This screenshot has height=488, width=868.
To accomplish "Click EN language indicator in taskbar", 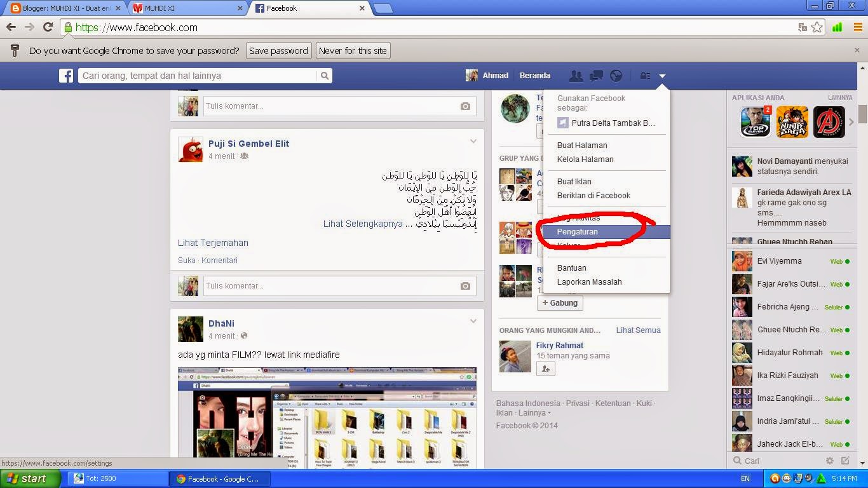I will point(745,478).
